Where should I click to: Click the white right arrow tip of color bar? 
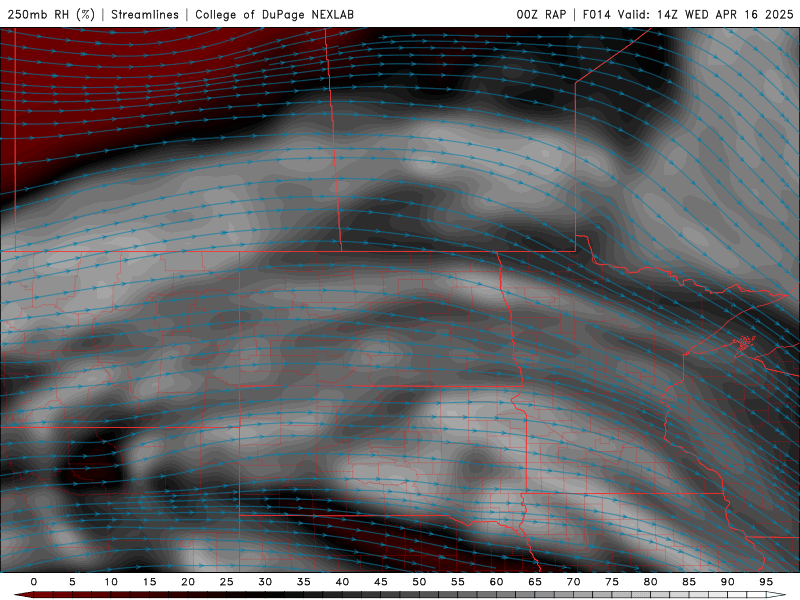[x=777, y=595]
